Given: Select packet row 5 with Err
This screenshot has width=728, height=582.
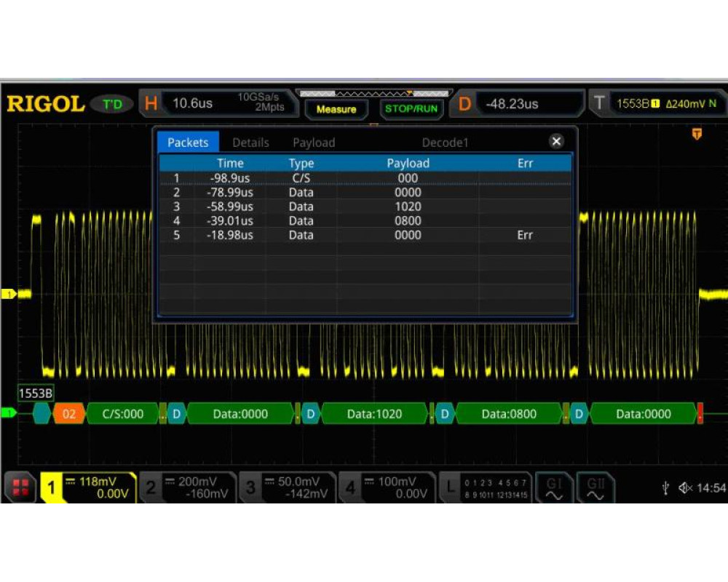Looking at the screenshot, I should coord(364,235).
